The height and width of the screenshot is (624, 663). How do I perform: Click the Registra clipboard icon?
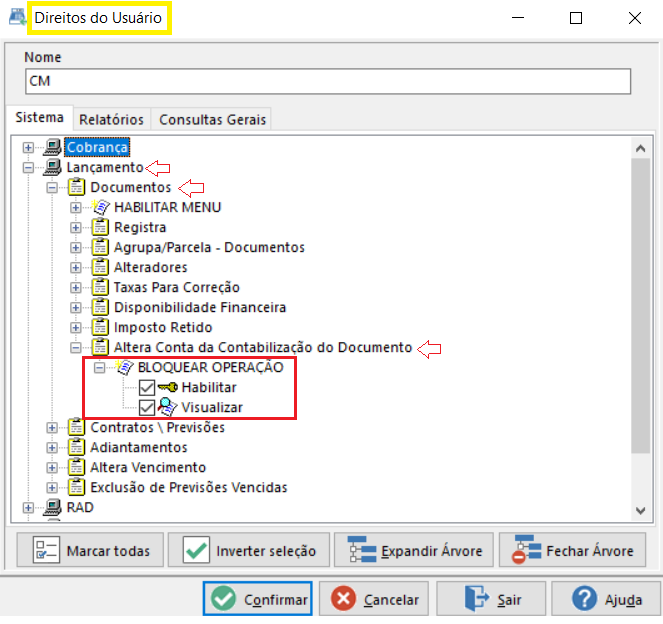click(x=100, y=227)
